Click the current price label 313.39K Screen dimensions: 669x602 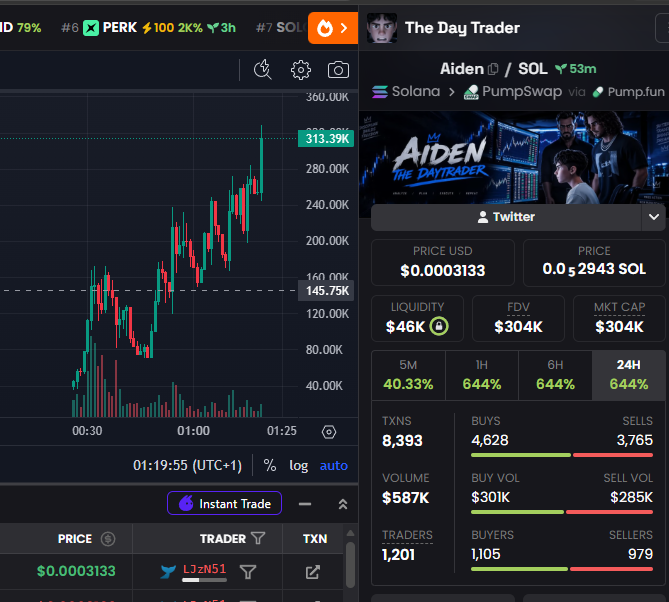click(x=326, y=139)
